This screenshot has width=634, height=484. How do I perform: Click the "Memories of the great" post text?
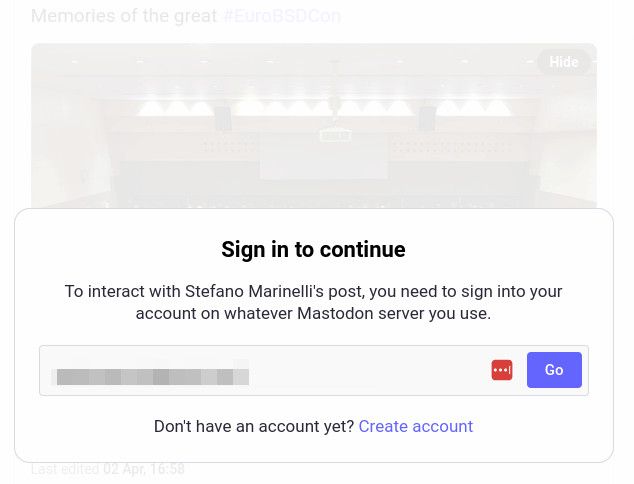coord(124,16)
